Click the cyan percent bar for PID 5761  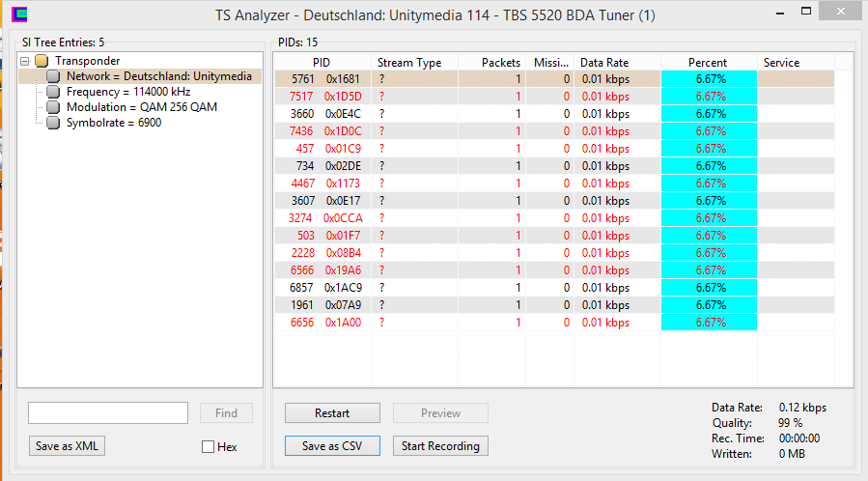[709, 79]
